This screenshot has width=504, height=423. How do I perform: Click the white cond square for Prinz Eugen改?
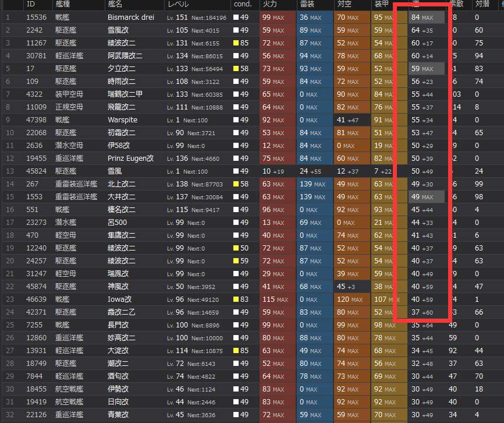pyautogui.click(x=236, y=158)
